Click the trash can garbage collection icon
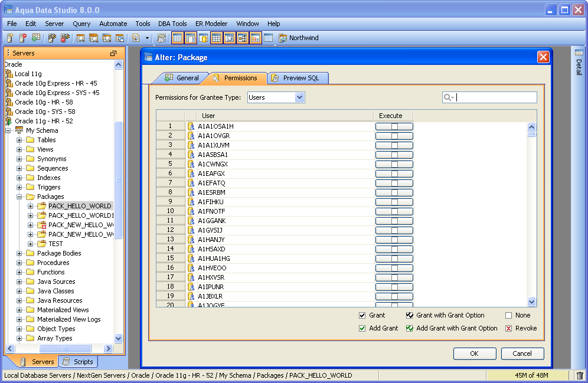588x383 pixels. [x=580, y=375]
